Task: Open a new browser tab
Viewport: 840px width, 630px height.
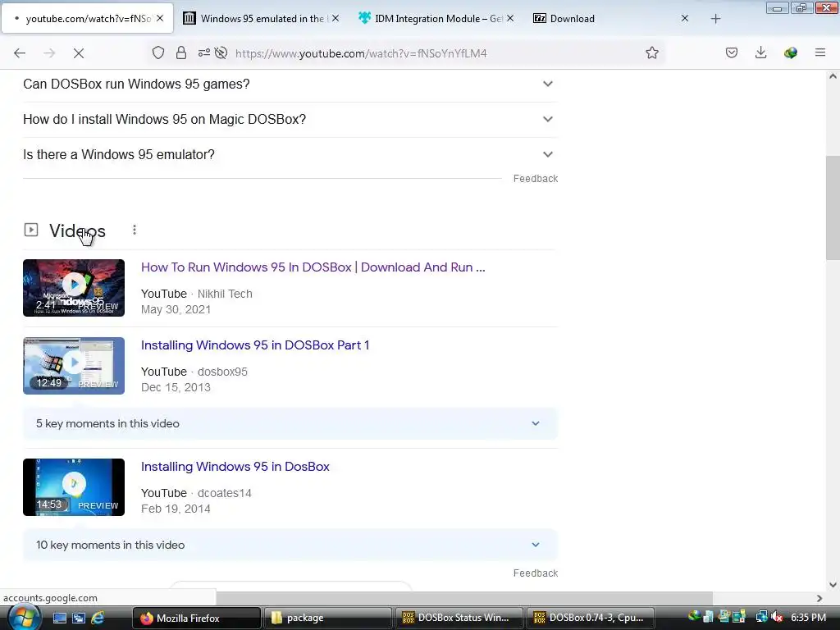Action: [715, 19]
